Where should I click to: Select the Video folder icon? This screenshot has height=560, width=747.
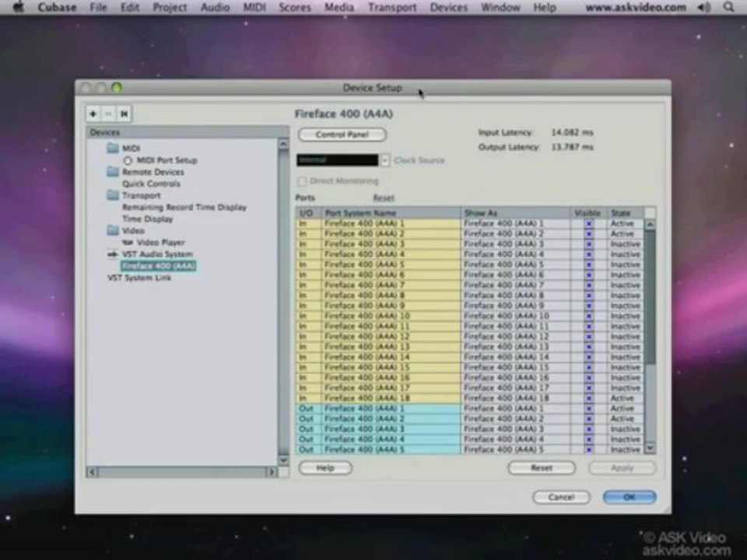tap(113, 230)
